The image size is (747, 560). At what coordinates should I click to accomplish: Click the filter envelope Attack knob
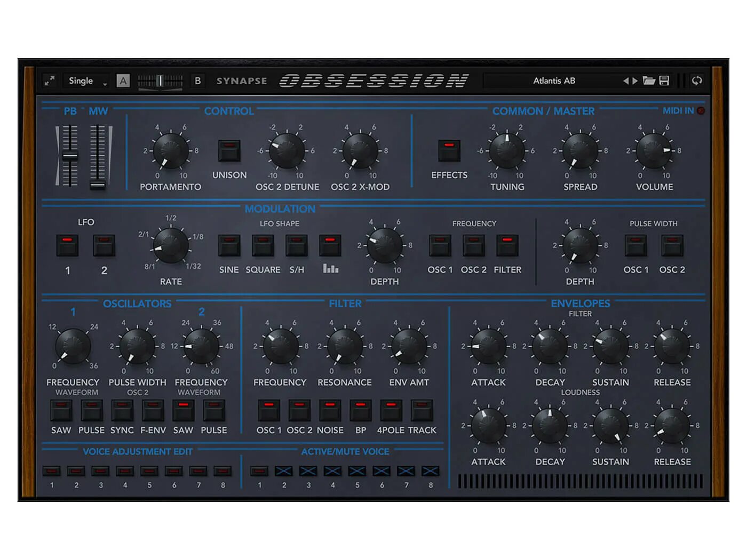[488, 346]
